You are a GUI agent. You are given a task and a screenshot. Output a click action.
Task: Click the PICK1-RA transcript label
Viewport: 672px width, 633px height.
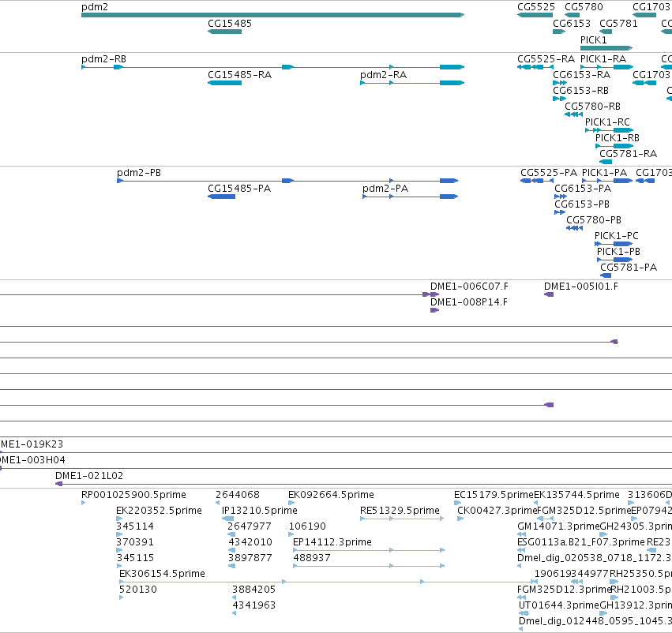tap(603, 58)
